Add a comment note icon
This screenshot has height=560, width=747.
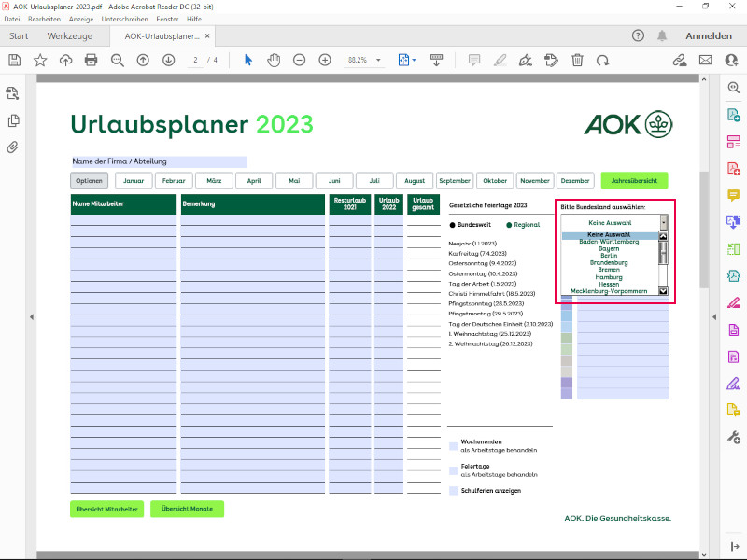click(x=474, y=60)
